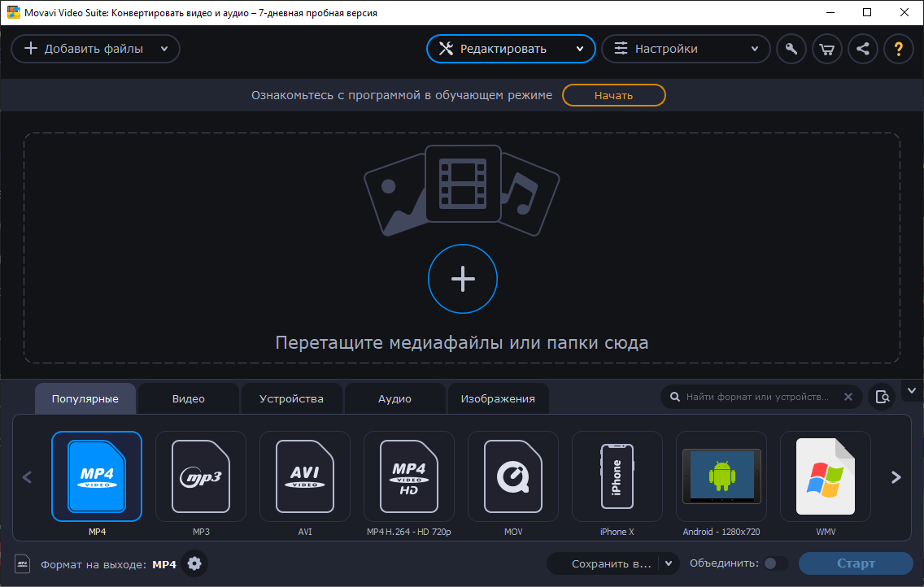Open the Редактировать dropdown menu
Screen dimensions: 924x587
[511, 49]
